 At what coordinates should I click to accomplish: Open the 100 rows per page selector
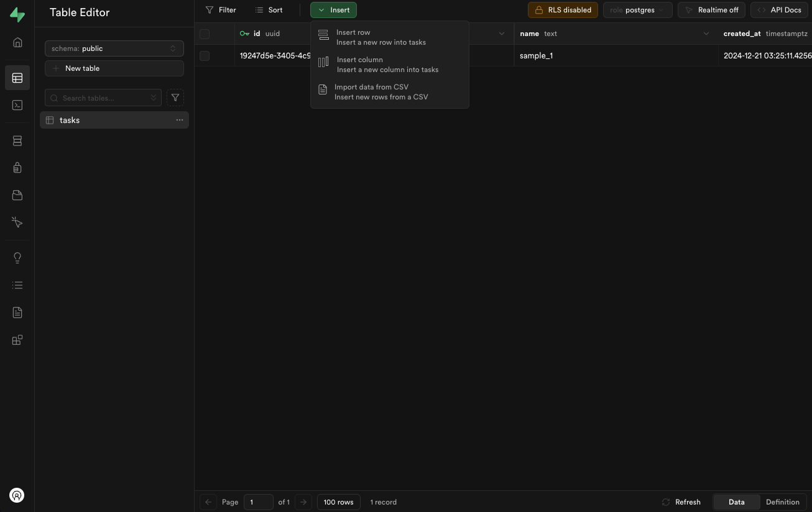tap(338, 502)
